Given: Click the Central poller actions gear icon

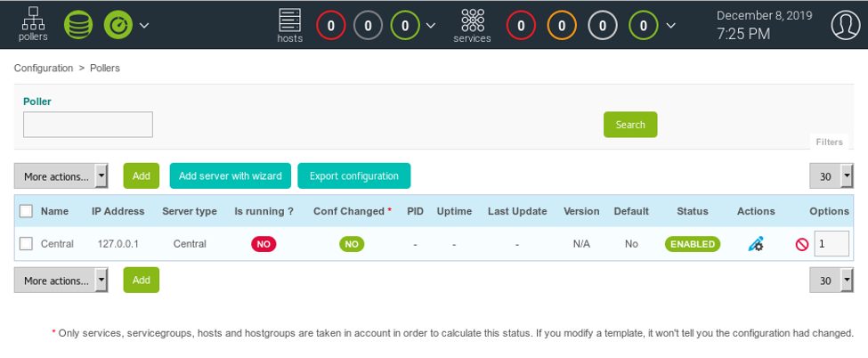Looking at the screenshot, I should (x=756, y=244).
